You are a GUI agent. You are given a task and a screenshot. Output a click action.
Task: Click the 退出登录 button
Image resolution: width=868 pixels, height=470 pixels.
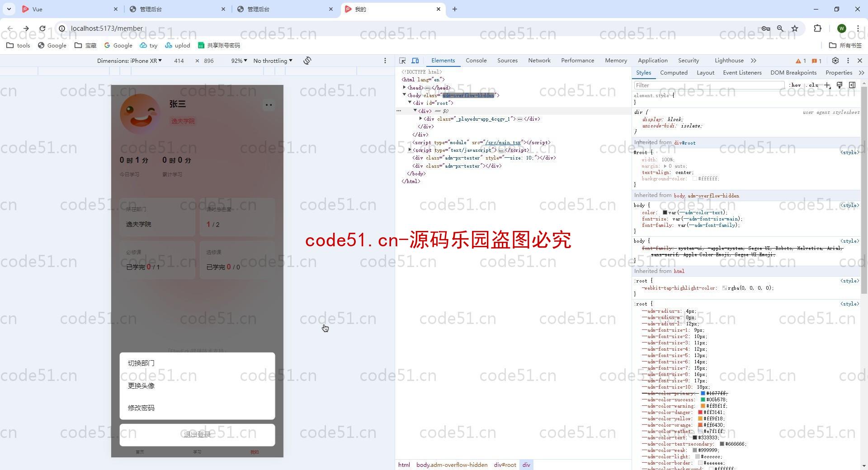pyautogui.click(x=197, y=435)
